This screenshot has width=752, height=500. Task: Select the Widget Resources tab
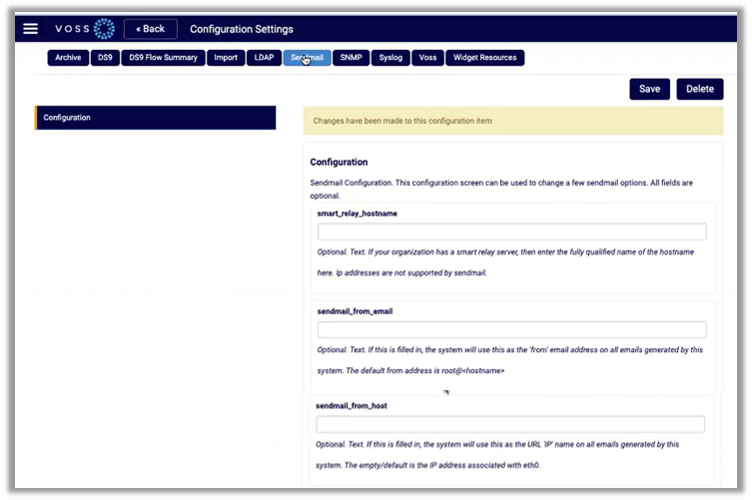click(485, 58)
